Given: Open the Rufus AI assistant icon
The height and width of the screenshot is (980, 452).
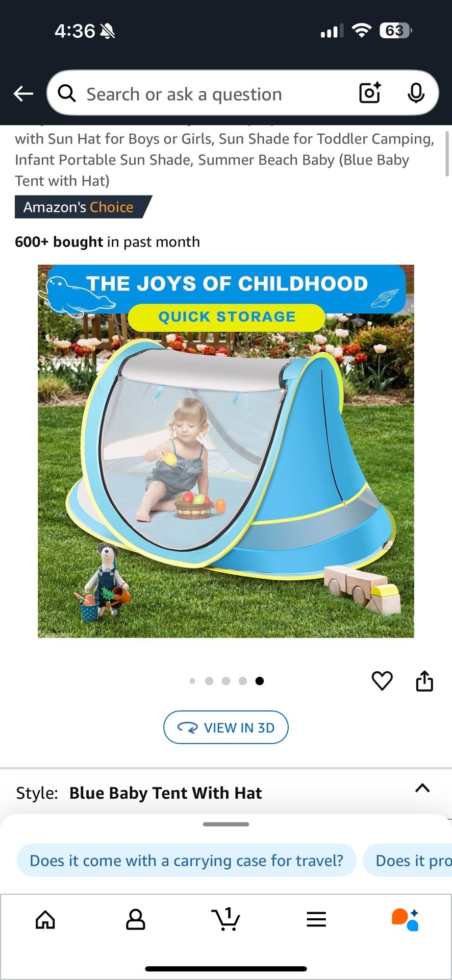Looking at the screenshot, I should point(406,919).
